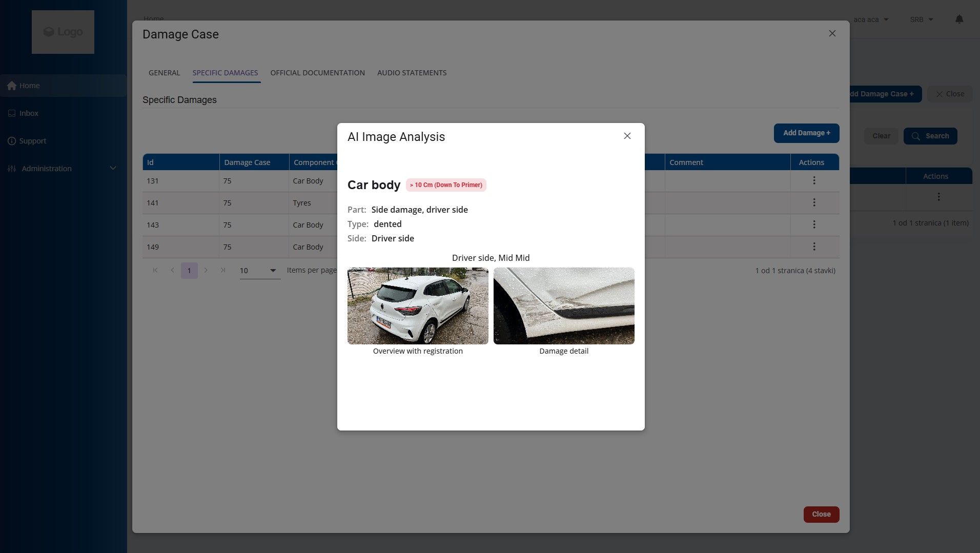Open actions menu for damage 131
The height and width of the screenshot is (553, 980).
click(814, 180)
